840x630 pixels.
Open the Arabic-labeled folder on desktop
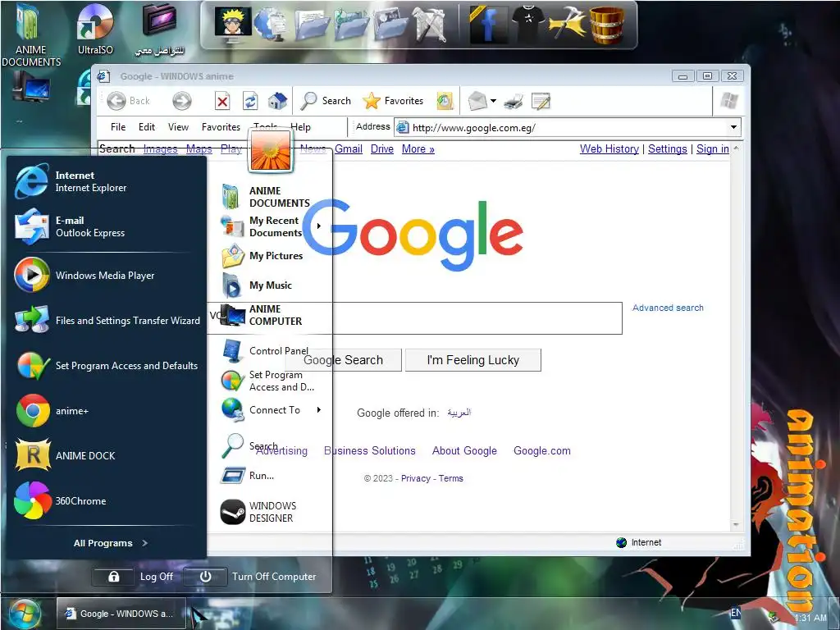(x=160, y=30)
